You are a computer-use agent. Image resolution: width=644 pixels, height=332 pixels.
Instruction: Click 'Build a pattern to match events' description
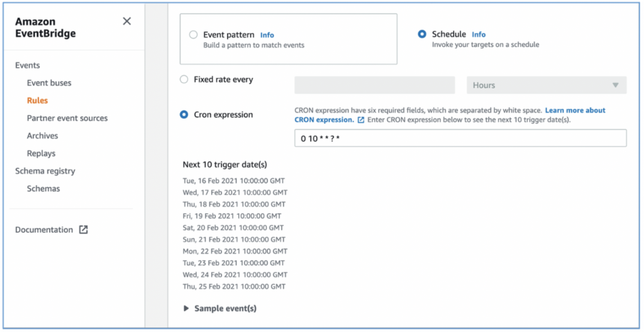tap(254, 45)
